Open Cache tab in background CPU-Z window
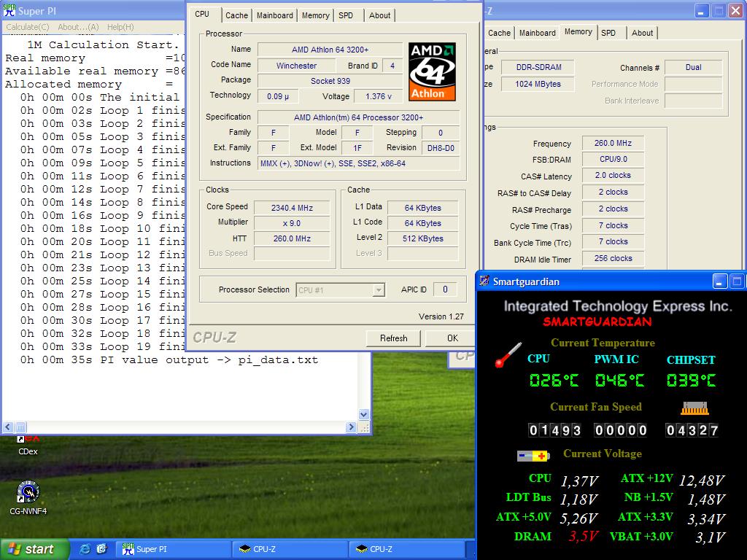747x560 pixels. coord(499,33)
